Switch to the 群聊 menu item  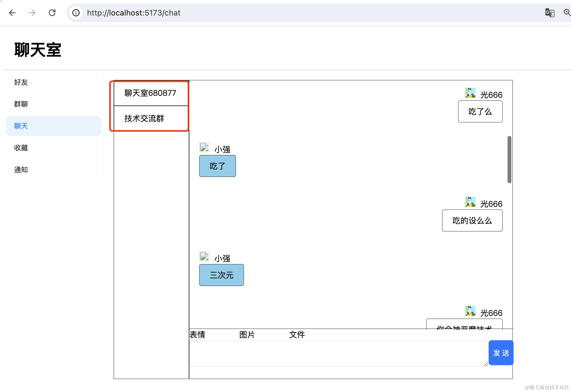(21, 104)
